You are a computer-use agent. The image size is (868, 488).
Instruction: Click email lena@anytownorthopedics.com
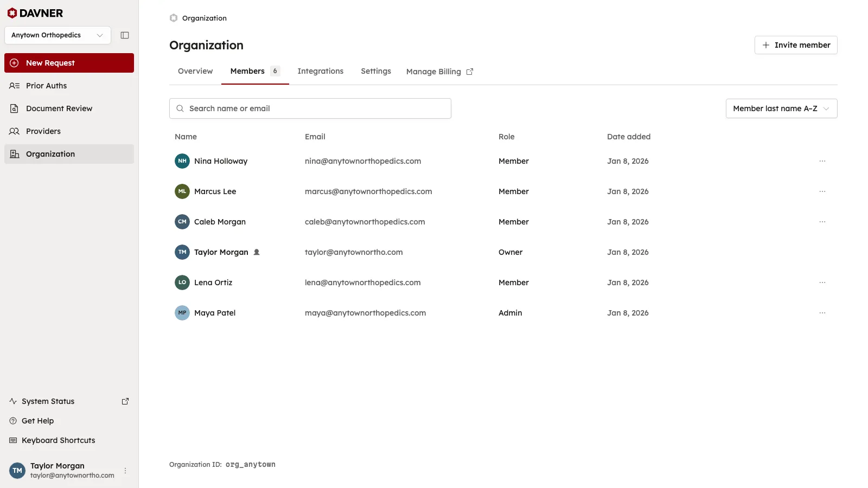point(363,282)
